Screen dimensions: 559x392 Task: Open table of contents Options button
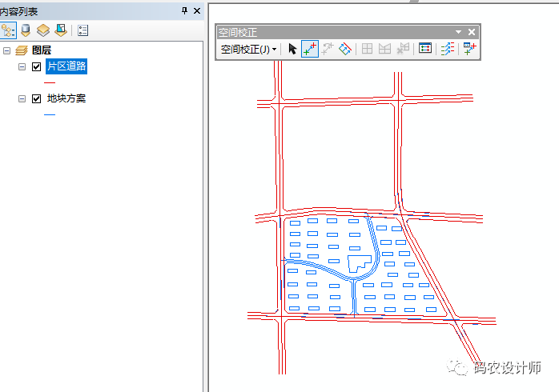(x=83, y=30)
